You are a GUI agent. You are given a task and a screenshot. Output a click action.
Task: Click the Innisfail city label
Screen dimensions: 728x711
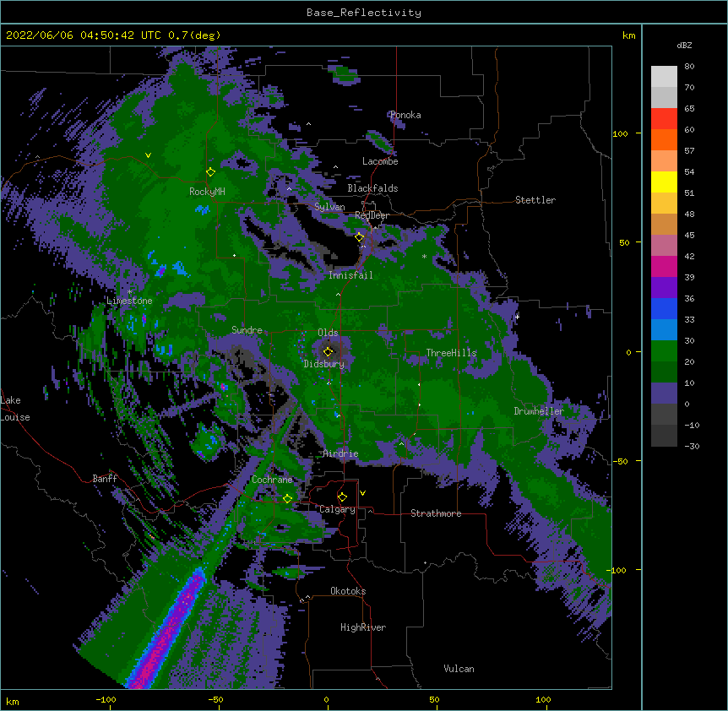click(350, 275)
